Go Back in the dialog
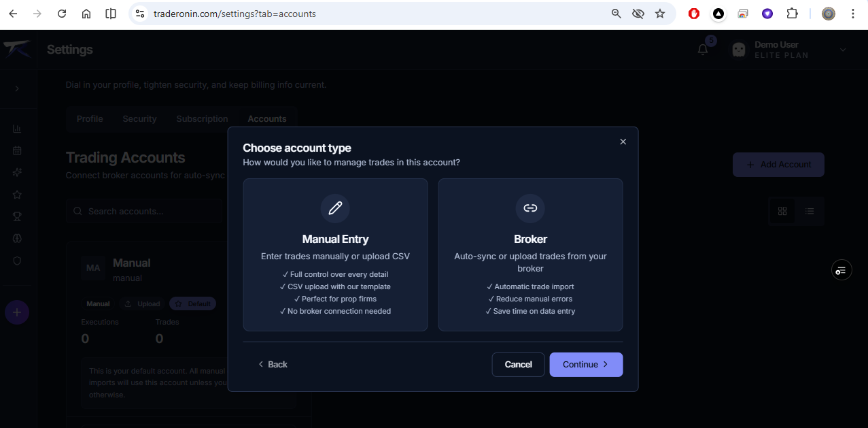 (x=273, y=365)
